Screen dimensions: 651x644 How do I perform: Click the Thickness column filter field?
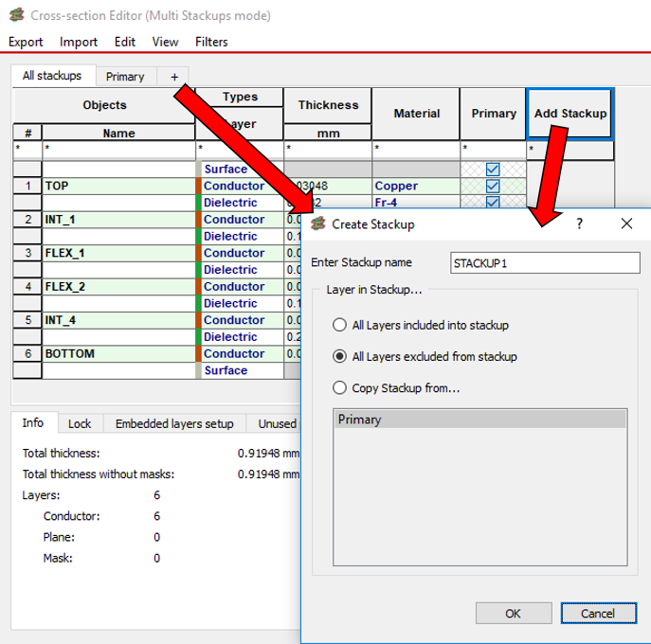328,151
